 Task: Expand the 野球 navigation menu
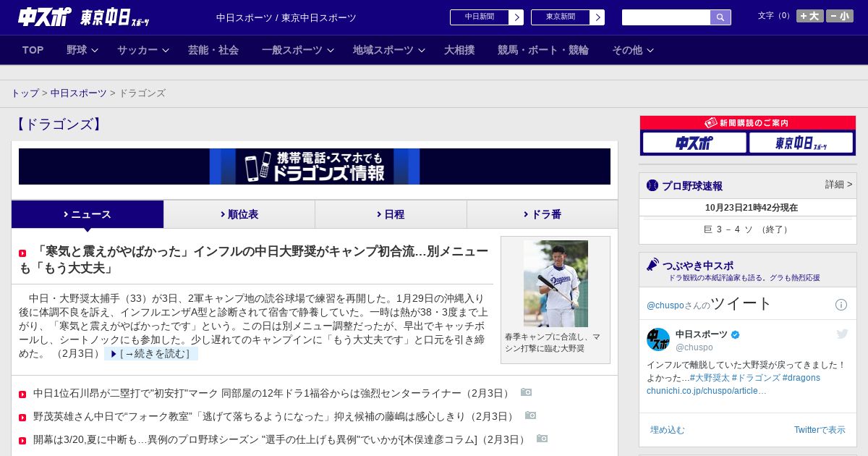tap(82, 50)
